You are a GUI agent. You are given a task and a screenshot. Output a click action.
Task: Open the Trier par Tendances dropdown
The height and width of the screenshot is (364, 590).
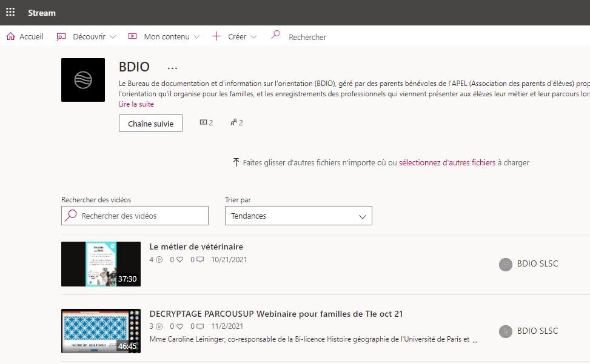click(298, 216)
